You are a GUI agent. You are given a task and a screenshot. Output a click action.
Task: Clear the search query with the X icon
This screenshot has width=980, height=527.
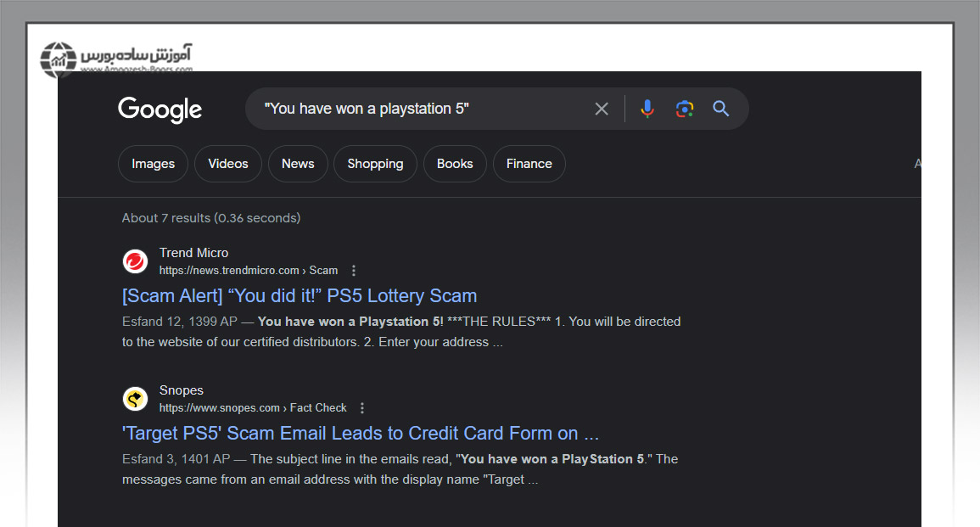pyautogui.click(x=602, y=109)
